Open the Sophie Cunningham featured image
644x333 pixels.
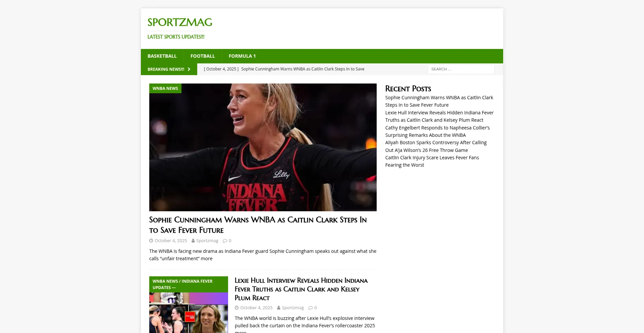pyautogui.click(x=263, y=148)
